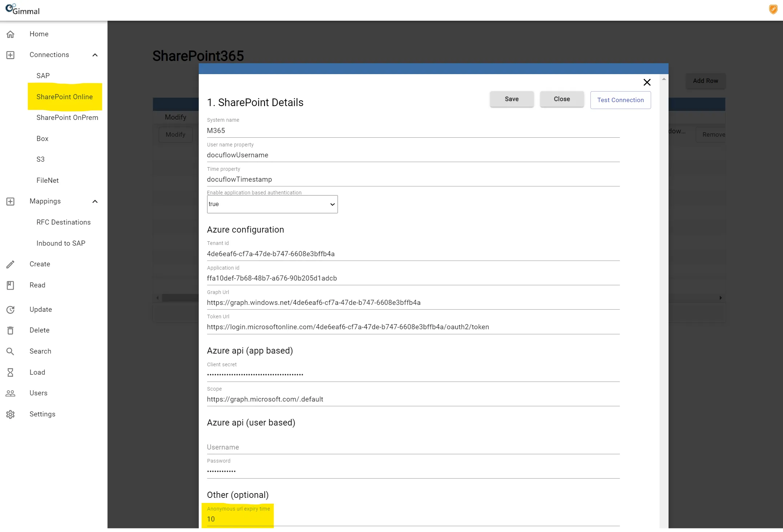The image size is (783, 532).
Task: Click the Token Url field
Action: [x=413, y=327]
